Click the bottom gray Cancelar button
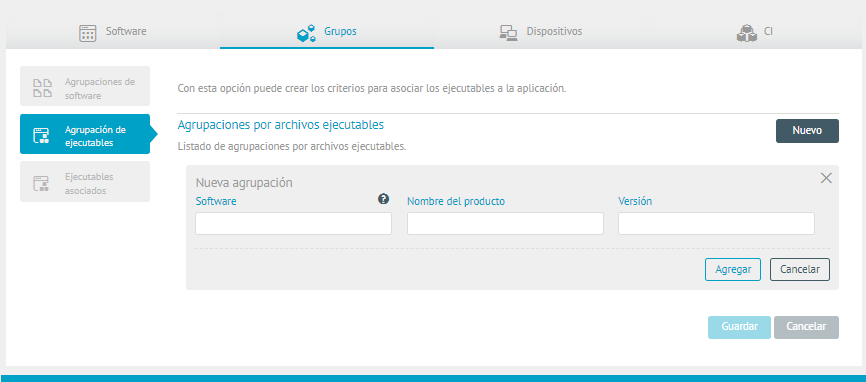866x382 pixels. [x=806, y=327]
